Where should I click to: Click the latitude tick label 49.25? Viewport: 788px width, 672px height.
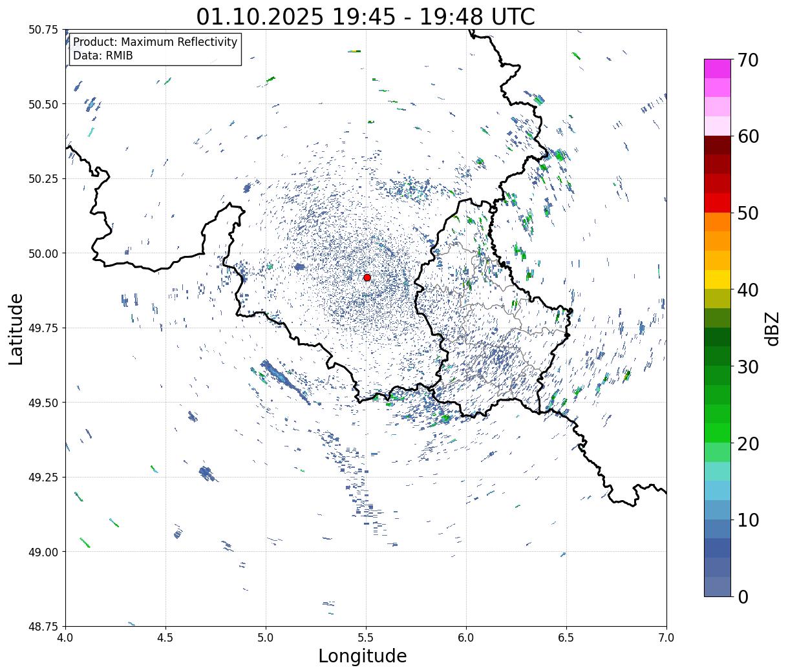coord(43,478)
